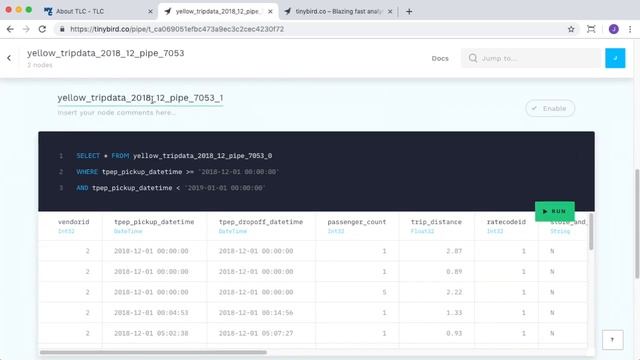Image resolution: width=640 pixels, height=360 pixels.
Task: Select dropoff time 2018-12-01 05:07:27
Action: pos(256,333)
